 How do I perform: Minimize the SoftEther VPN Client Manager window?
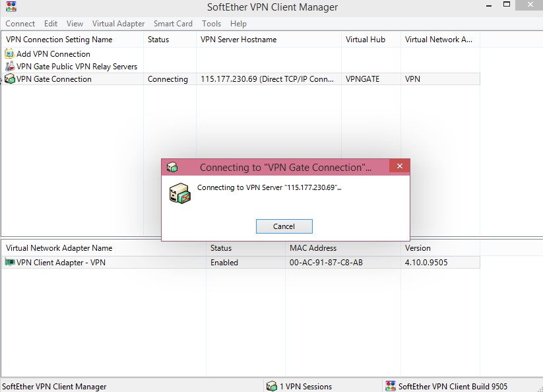489,5
